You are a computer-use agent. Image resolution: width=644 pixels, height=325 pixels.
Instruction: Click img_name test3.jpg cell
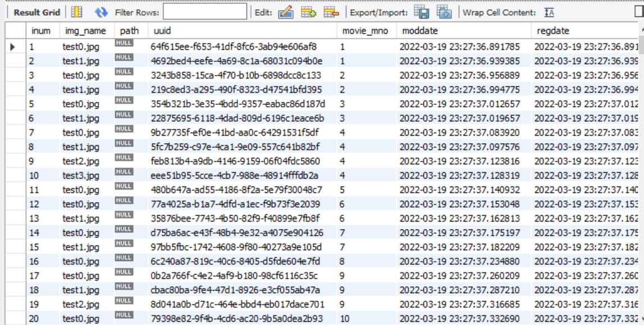[x=86, y=176]
